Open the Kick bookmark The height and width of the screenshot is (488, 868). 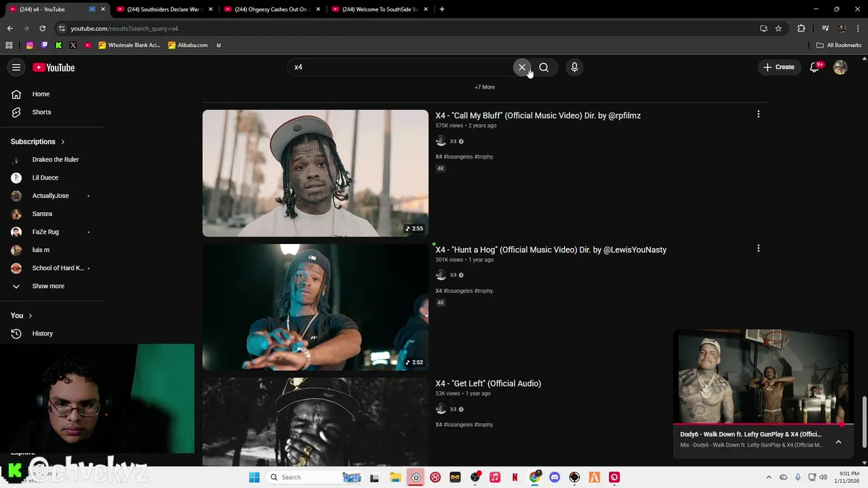tap(59, 45)
